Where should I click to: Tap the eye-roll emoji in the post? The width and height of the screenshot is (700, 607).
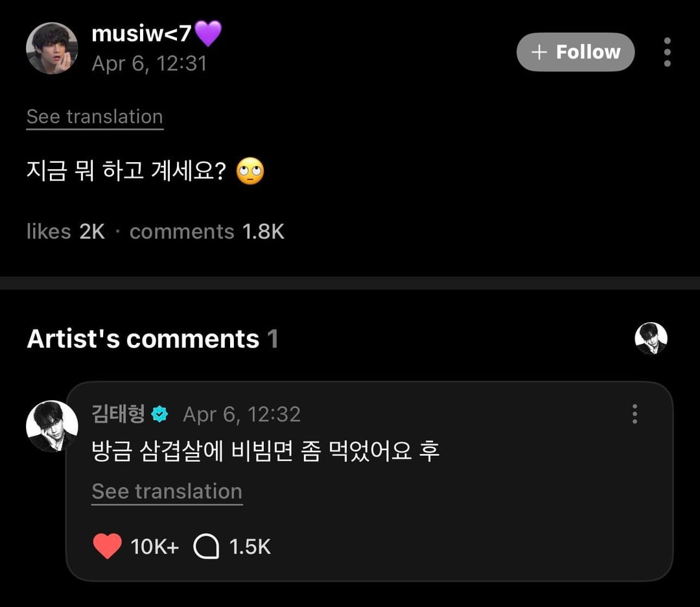(250, 173)
